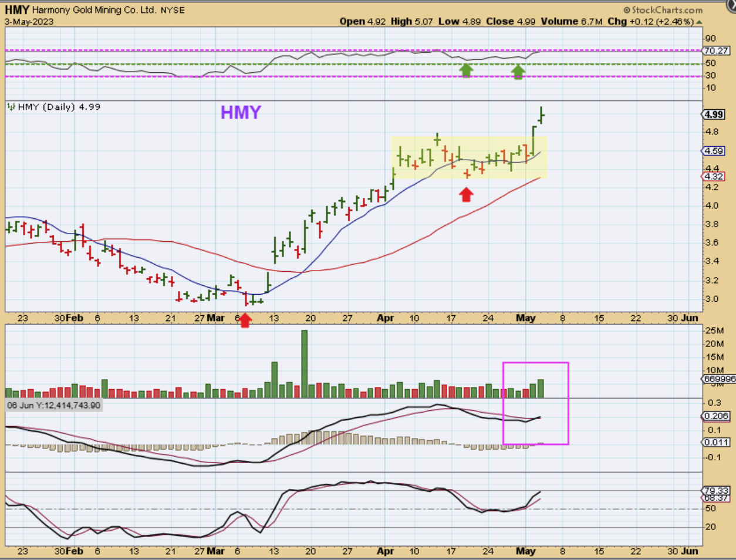Screen dimensions: 736x560
Task: Click the 4.0 price axis label
Action: point(711,205)
